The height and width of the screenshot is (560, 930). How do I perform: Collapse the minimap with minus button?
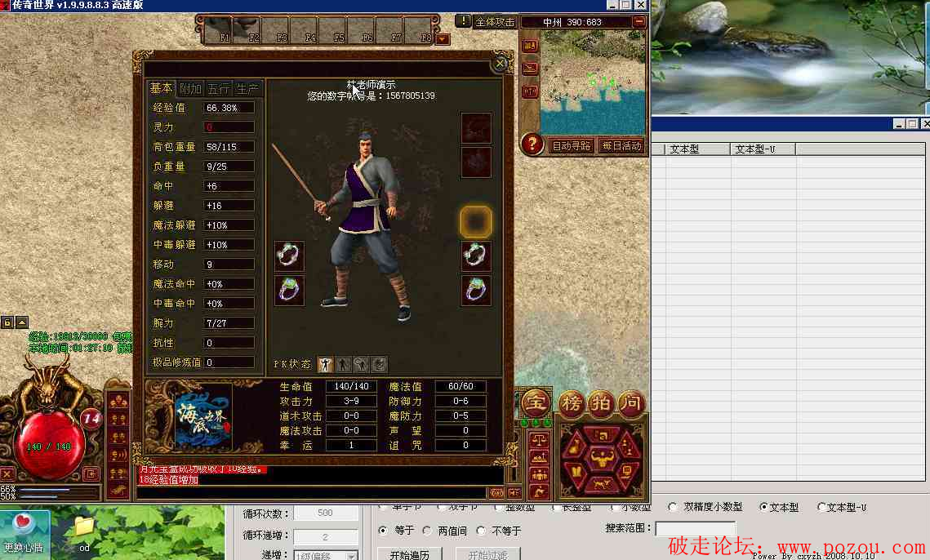[639, 22]
